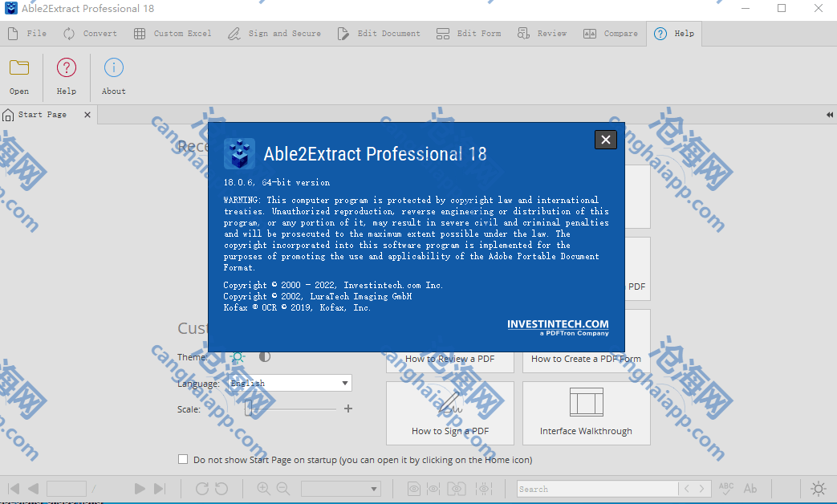
Task: Close the About dialog with X
Action: point(606,140)
